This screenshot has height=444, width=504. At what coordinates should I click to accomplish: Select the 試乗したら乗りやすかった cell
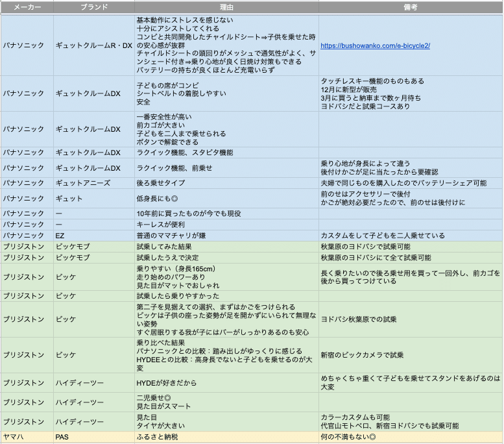click(226, 296)
